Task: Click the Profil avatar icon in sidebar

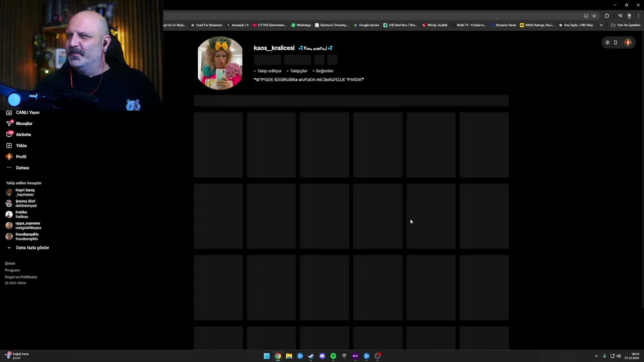Action: click(9, 157)
